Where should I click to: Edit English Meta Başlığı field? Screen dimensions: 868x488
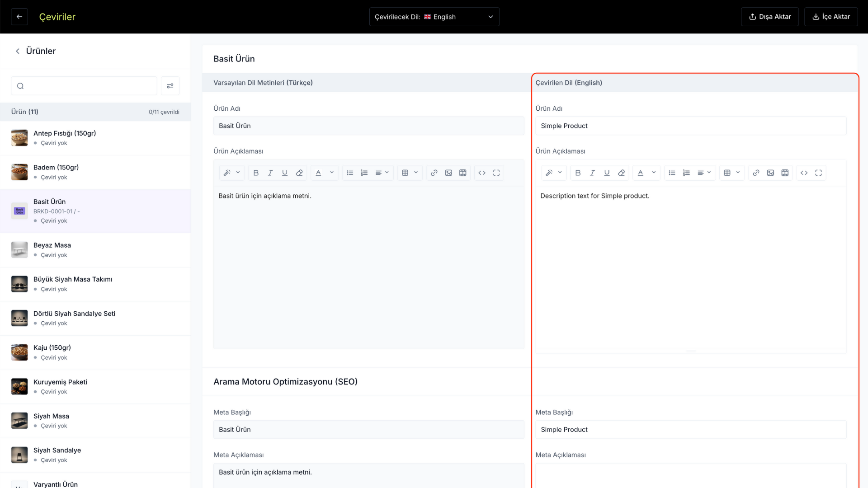(x=691, y=429)
